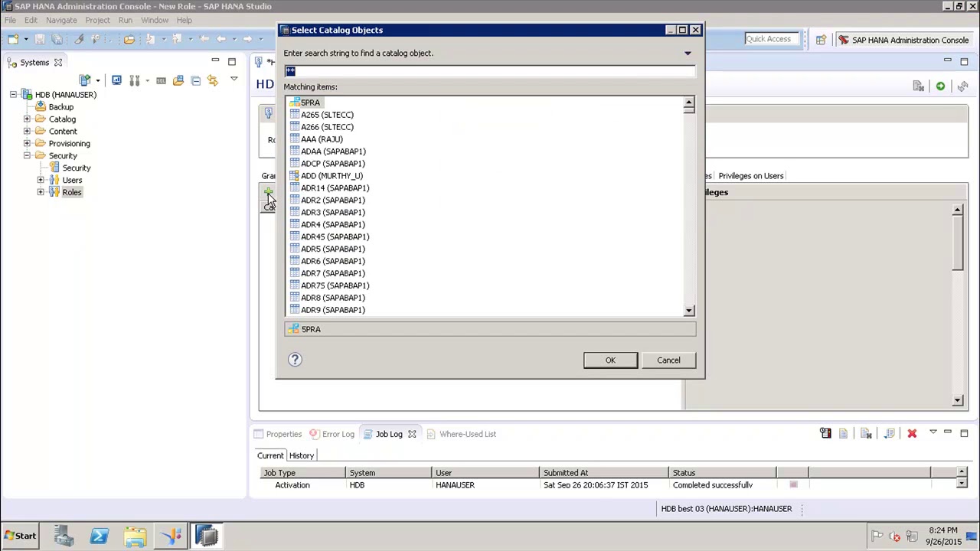Viewport: 980px width, 551px height.
Task: Click the matching items list down scroll arrow
Action: point(689,310)
